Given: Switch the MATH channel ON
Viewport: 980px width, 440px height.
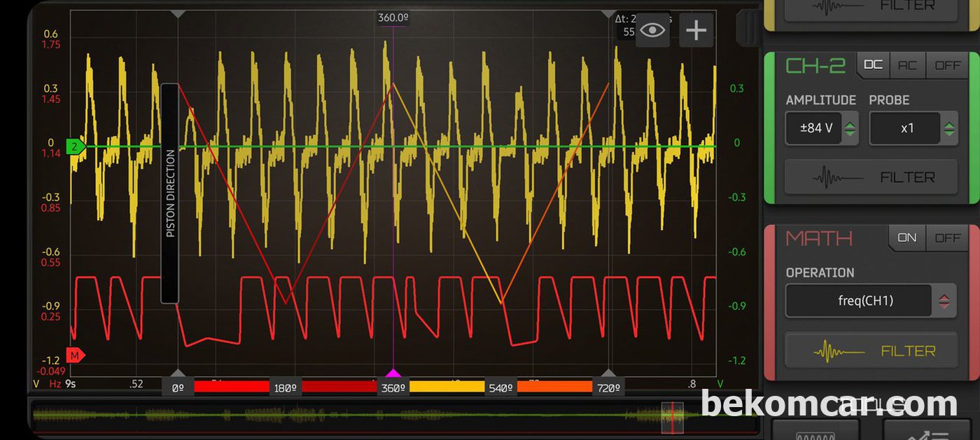Looking at the screenshot, I should coord(907,238).
